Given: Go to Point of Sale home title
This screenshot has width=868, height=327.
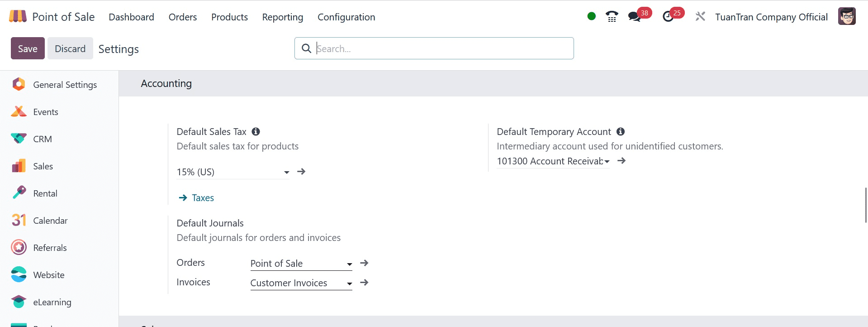Looking at the screenshot, I should tap(63, 17).
